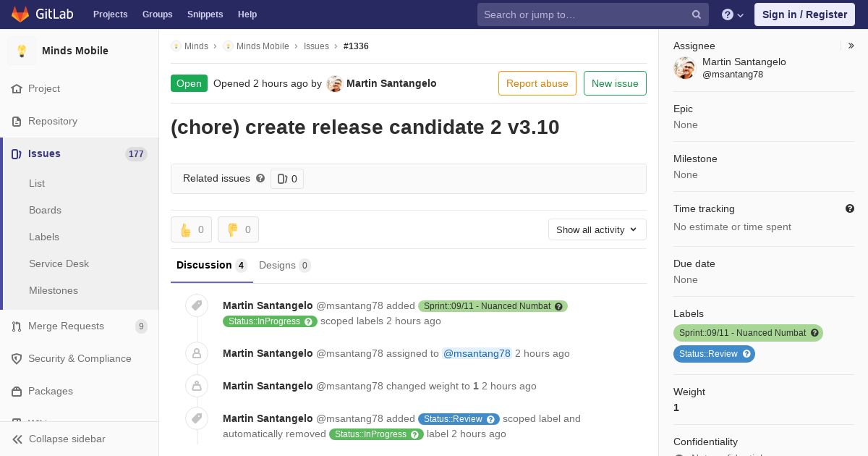Open Labels in sidebar

[x=44, y=237]
